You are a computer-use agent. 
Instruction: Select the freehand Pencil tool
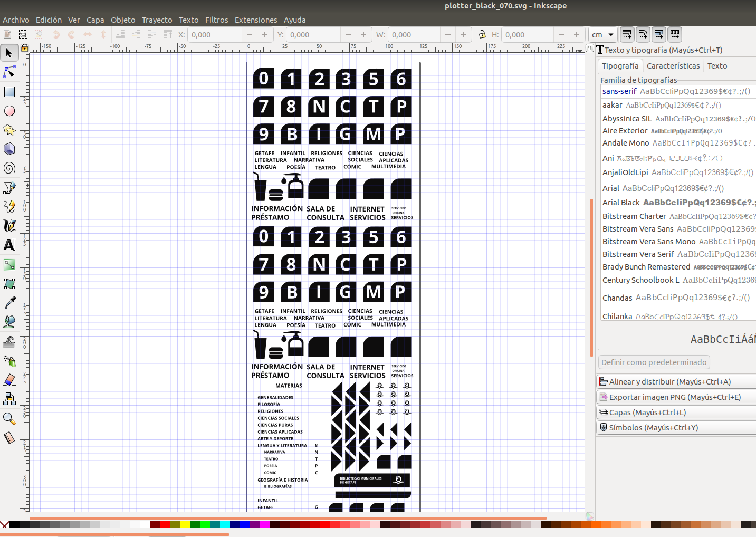(9, 206)
